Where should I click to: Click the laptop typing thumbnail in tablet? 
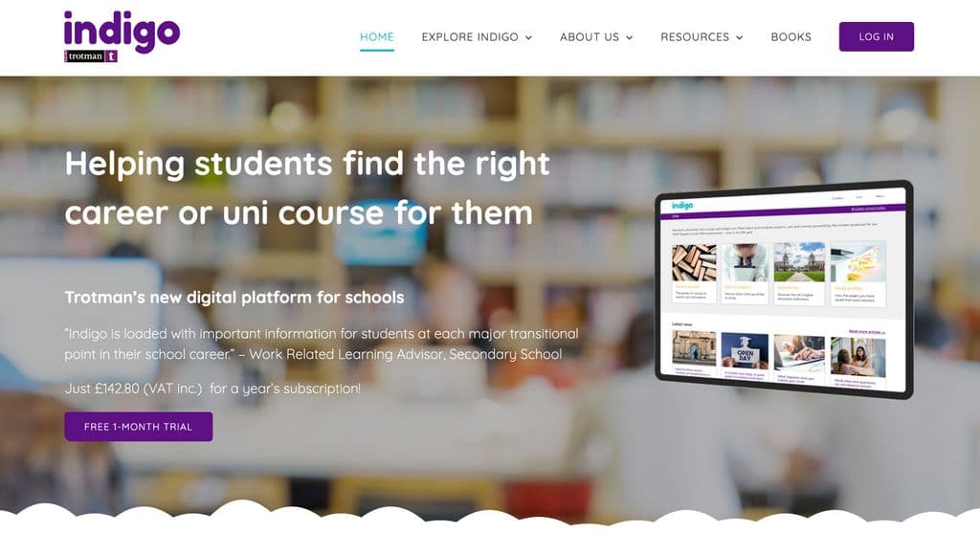(799, 353)
